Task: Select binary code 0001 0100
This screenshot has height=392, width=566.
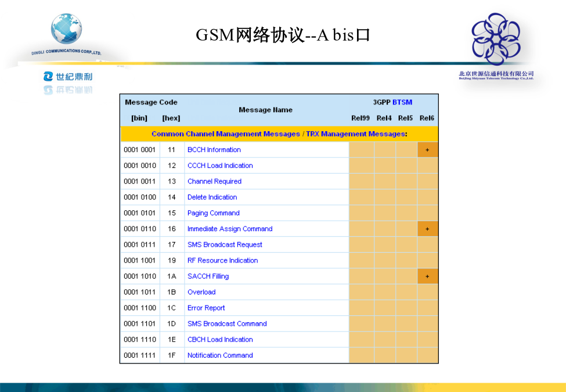Action: pyautogui.click(x=140, y=197)
